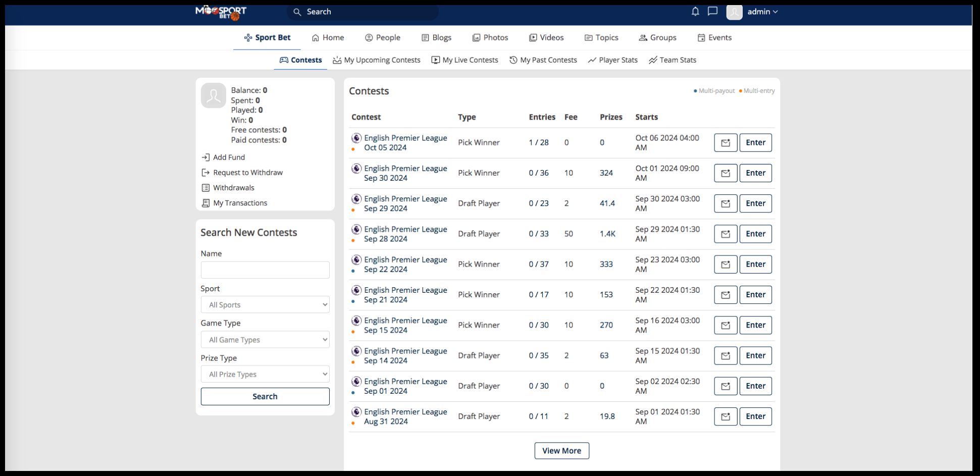Click the league logo on Sep 01 2024 row
Image resolution: width=980 pixels, height=476 pixels.
pyautogui.click(x=356, y=382)
